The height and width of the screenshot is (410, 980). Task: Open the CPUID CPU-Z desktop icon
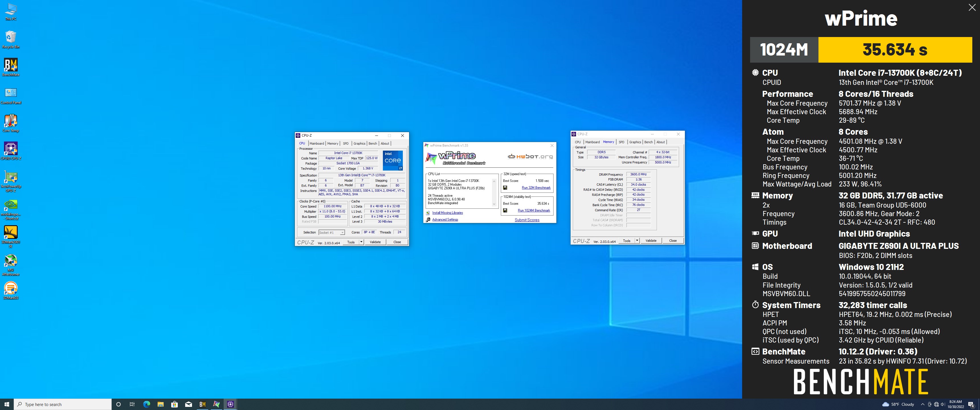coord(11,151)
